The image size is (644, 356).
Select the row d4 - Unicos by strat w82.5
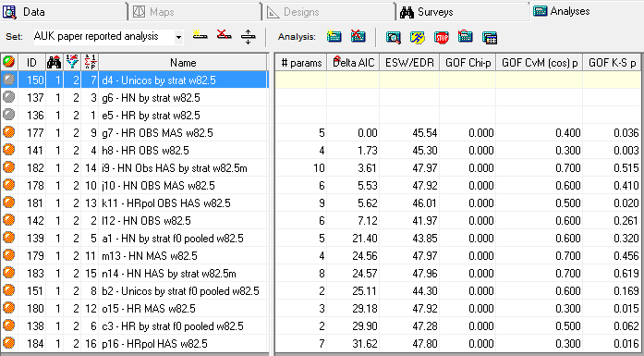point(134,80)
